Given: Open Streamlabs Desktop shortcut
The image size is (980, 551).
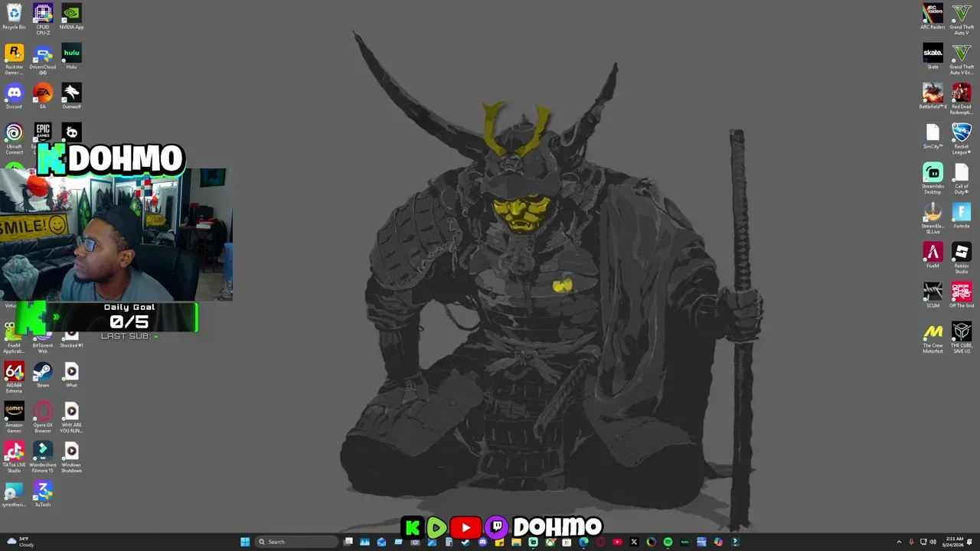Looking at the screenshot, I should pos(933,178).
